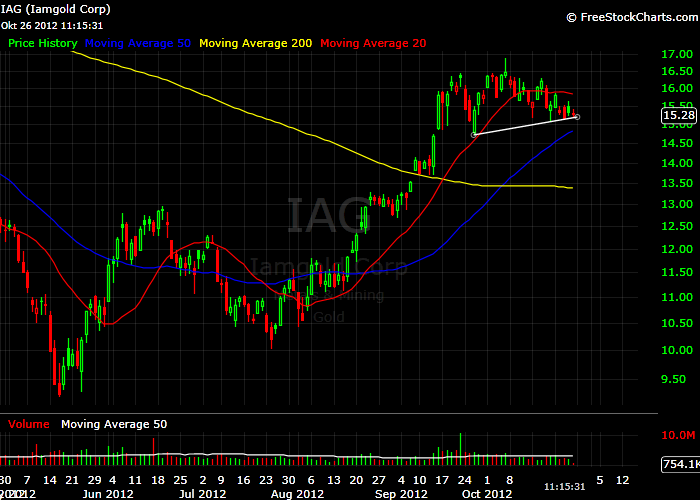
Task: Click the Okt 26 2012 timestamp text
Action: click(52, 26)
